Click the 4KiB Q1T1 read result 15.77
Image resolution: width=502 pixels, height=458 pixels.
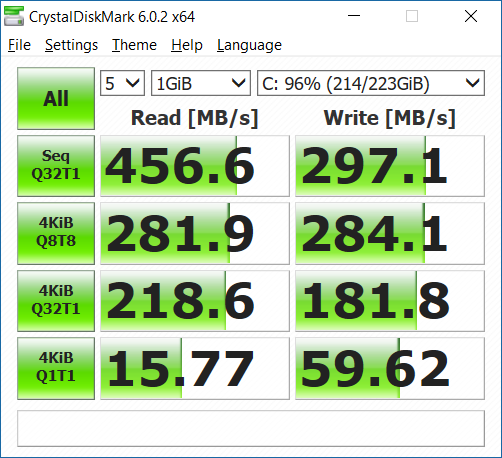point(195,368)
